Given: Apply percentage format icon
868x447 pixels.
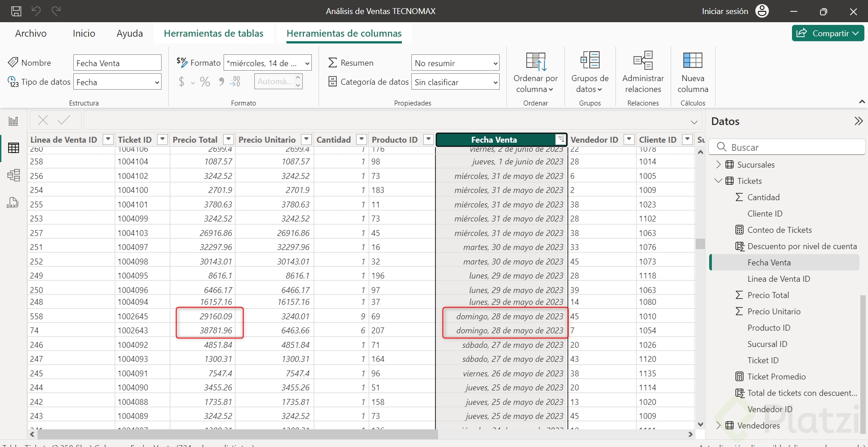Looking at the screenshot, I should coord(205,82).
